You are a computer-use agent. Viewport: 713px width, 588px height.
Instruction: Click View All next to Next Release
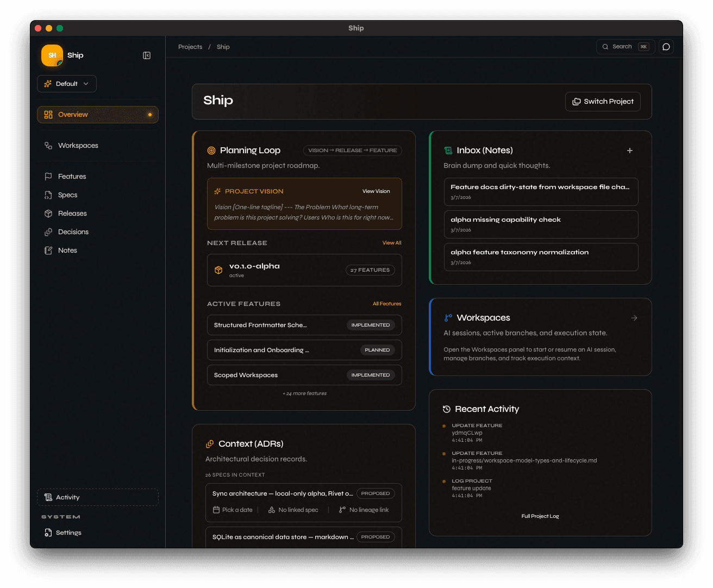click(x=391, y=243)
